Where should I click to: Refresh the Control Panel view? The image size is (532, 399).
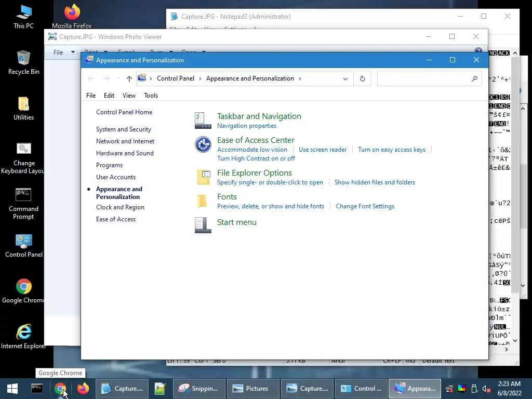tap(362, 79)
